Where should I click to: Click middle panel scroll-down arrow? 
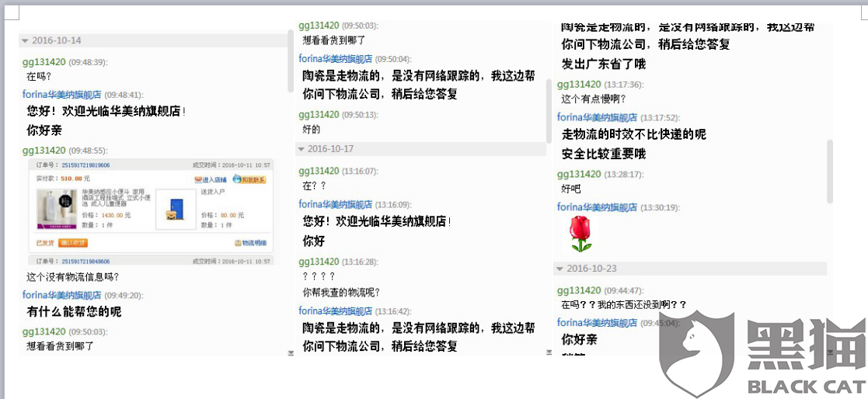coord(549,352)
